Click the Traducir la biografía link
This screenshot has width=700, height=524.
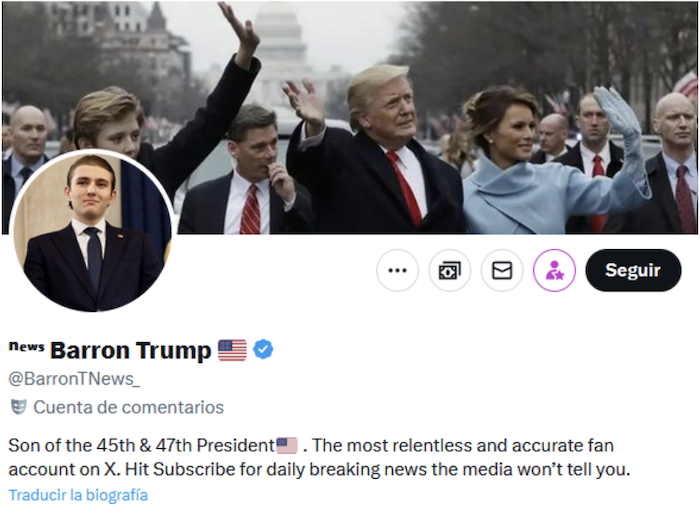(78, 495)
